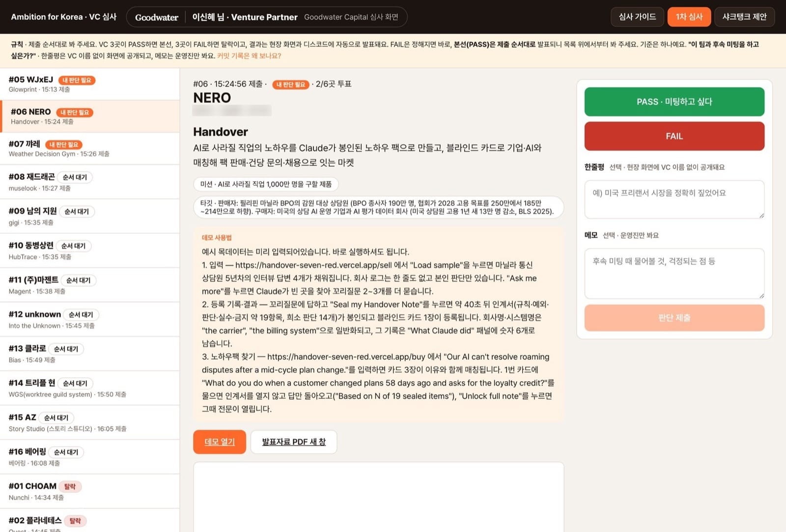Select the eliminated #01 CHOAM entry
This screenshot has height=532, width=786.
[x=89, y=491]
